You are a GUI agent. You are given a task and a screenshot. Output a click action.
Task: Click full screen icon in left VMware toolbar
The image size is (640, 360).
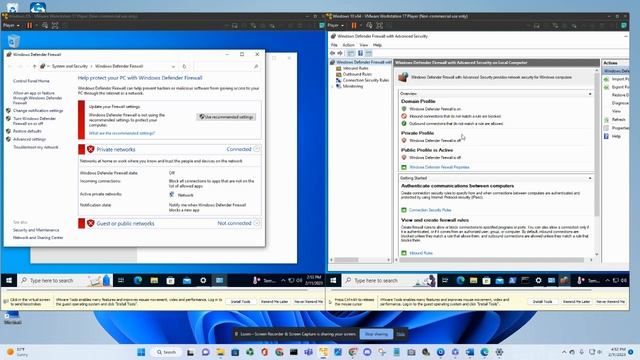[x=55, y=25]
